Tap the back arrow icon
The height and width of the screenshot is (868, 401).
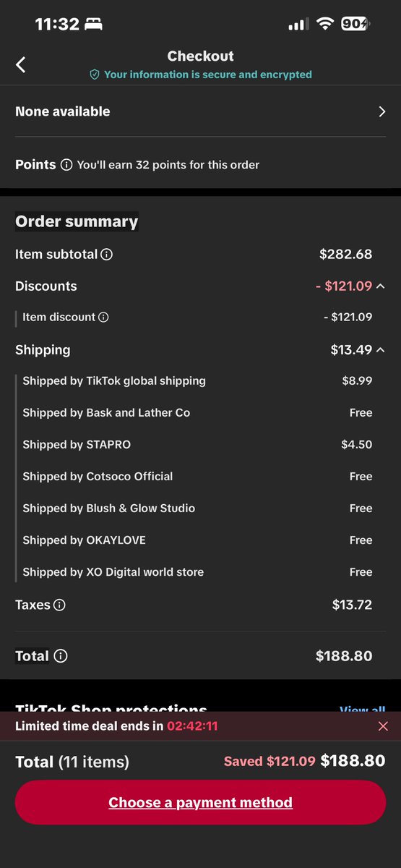21,64
